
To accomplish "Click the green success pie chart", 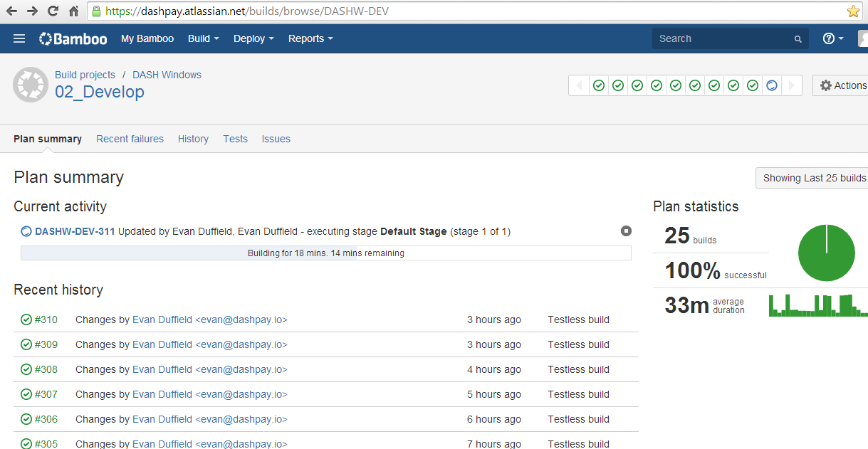I will (826, 253).
